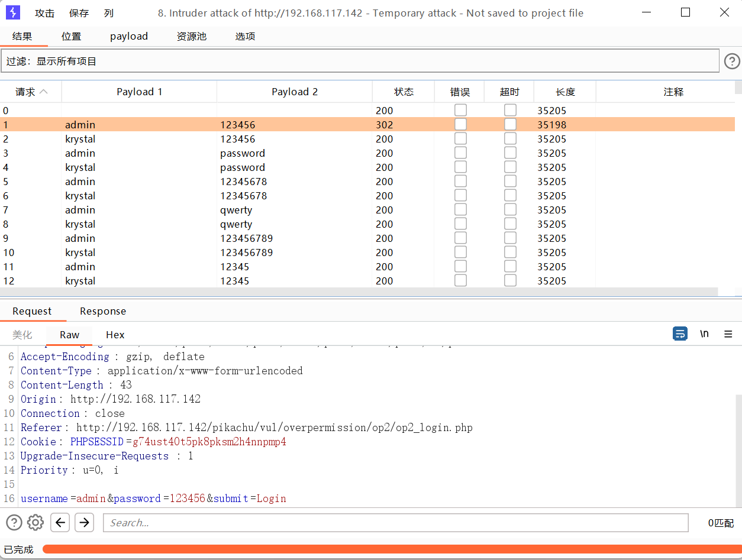Select the Hex view tab

tap(115, 335)
